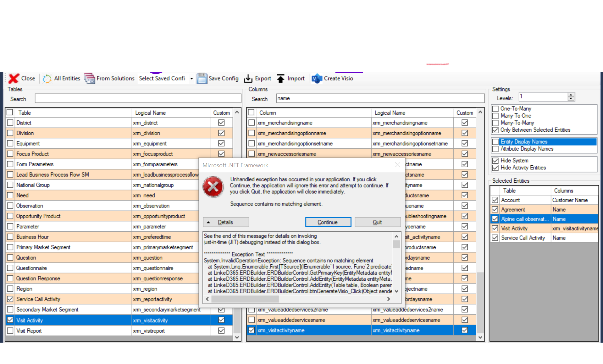Screen dimensions: 603x364
Task: Click Quit in the exception dialog
Action: click(377, 222)
